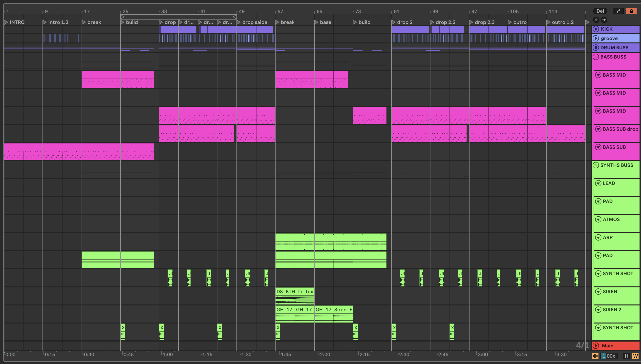This screenshot has width=641, height=364.
Task: Click the KICK track unfold icon
Action: tap(596, 29)
